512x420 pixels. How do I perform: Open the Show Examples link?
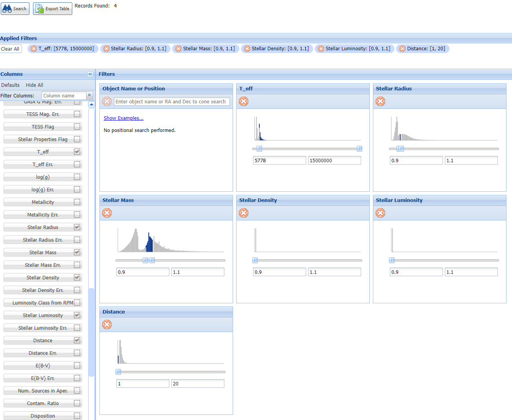pos(123,118)
